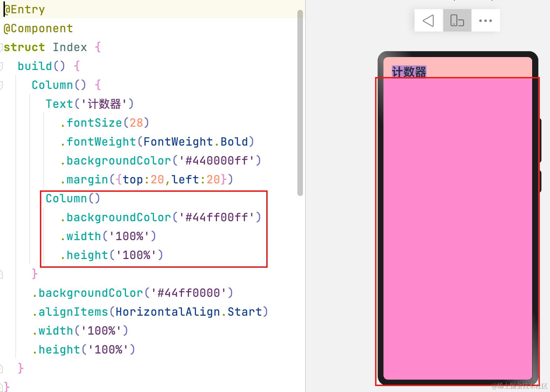Collapse the outer Column() fold marker
Screen dimensions: 550x392
click(x=1, y=85)
